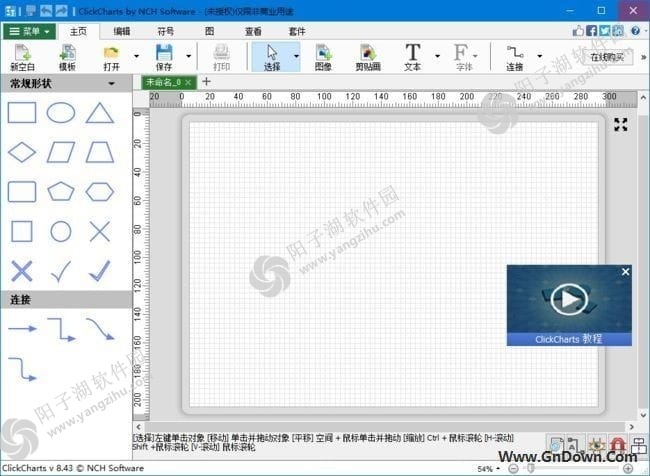Create a new blank diagram (新空白)
Image resolution: width=650 pixels, height=476 pixels.
[22, 57]
